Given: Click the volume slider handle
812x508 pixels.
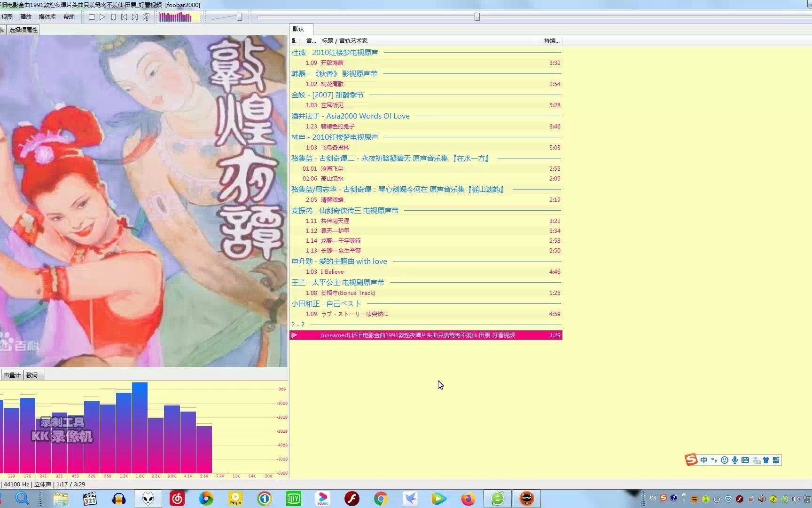Looking at the screenshot, I should 239,17.
